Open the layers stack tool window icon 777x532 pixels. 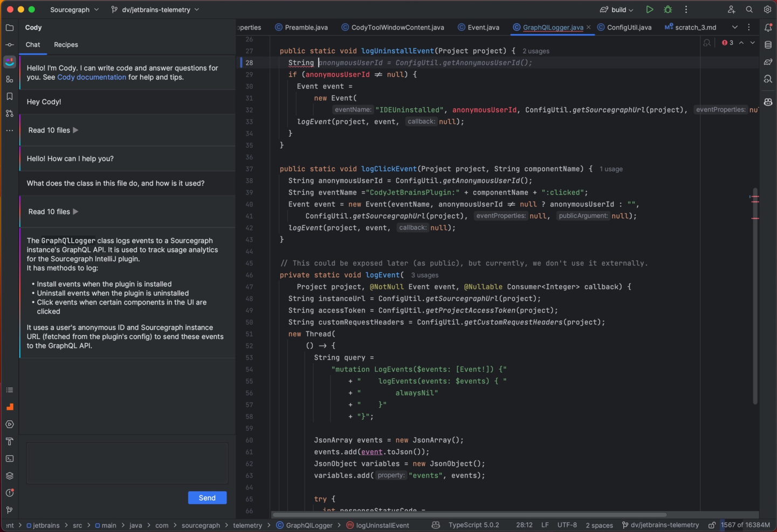click(9, 476)
